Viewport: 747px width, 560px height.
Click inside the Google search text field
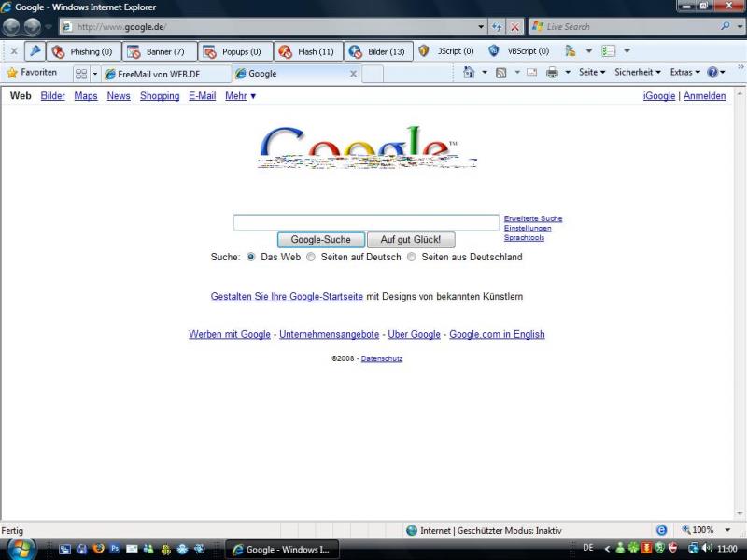366,222
